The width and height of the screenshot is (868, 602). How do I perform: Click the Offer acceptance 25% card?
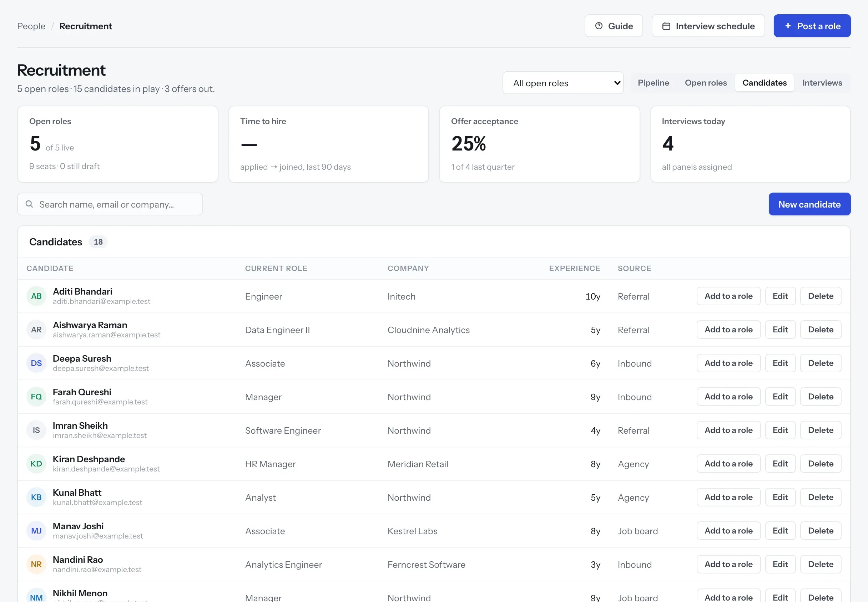[539, 144]
